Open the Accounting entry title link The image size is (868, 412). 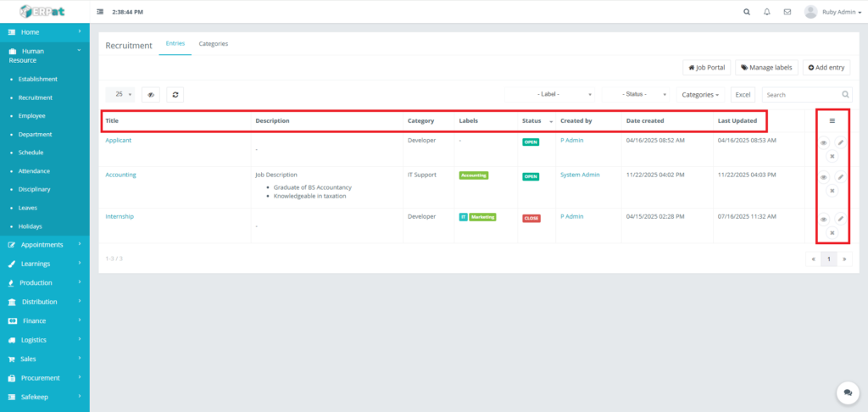tap(120, 175)
